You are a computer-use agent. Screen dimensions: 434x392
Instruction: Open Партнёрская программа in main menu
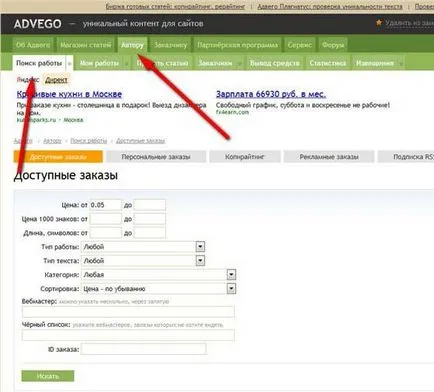click(237, 45)
